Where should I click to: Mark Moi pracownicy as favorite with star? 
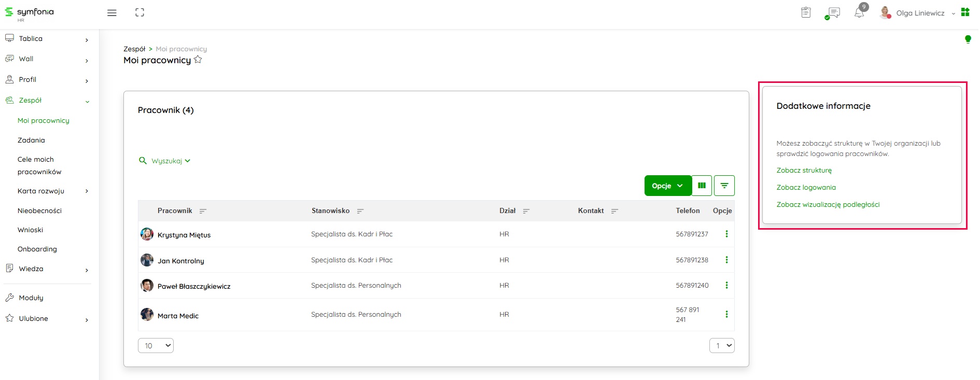(x=198, y=60)
